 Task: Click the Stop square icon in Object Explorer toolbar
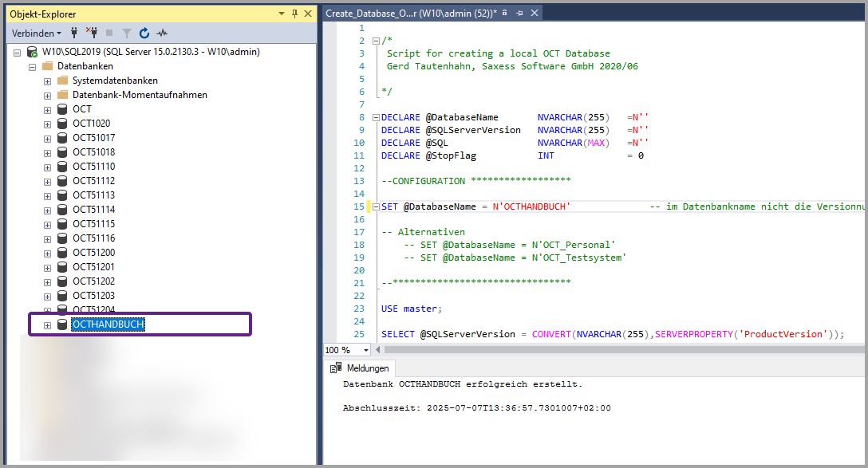pos(109,33)
